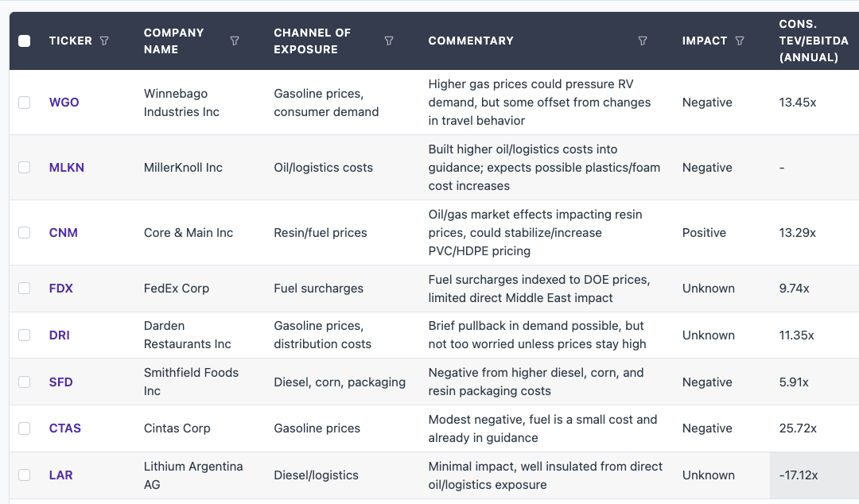Sort by the Cons. TEV/EBITDA column header
Screen dimensions: 859x504
[814, 41]
